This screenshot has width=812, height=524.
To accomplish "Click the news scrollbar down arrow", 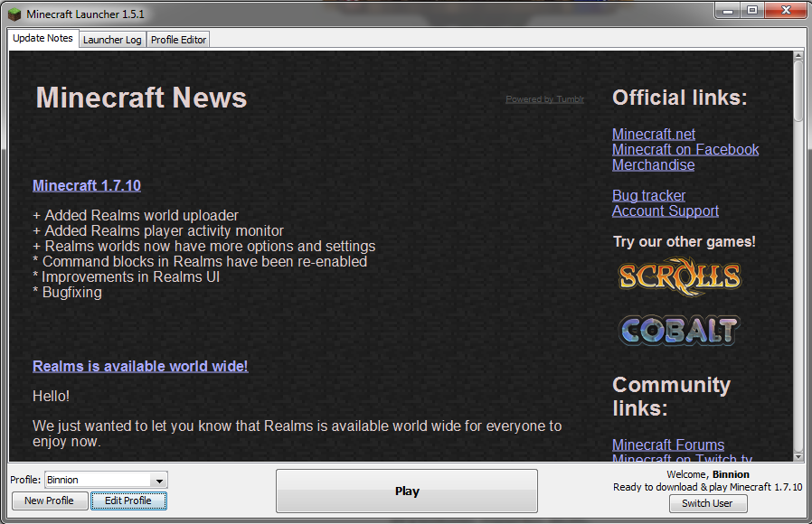I will point(798,457).
